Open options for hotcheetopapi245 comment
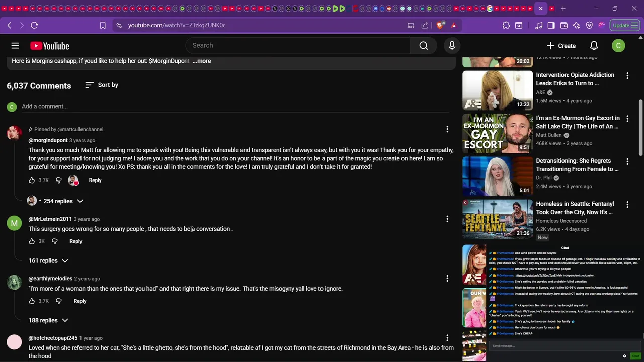The height and width of the screenshot is (362, 644). click(447, 338)
